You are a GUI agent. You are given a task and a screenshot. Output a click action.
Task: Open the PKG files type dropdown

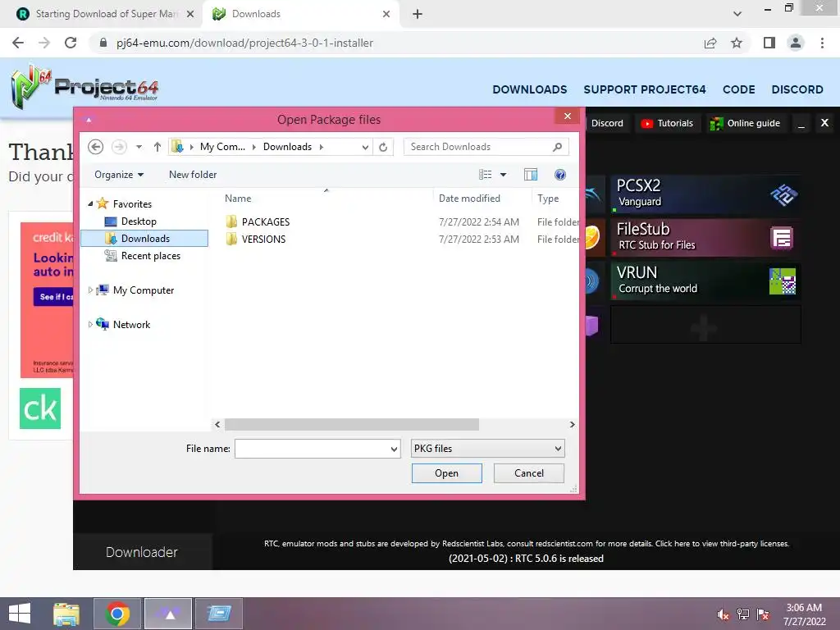(x=487, y=449)
